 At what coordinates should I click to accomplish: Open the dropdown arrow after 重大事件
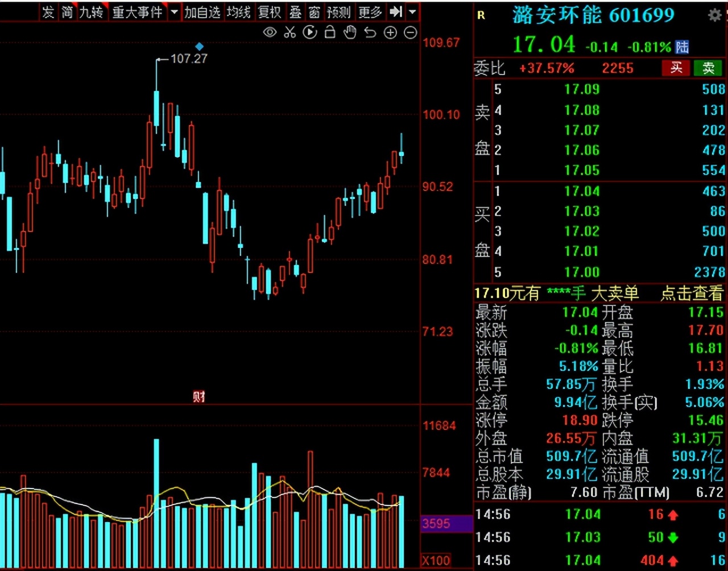174,11
